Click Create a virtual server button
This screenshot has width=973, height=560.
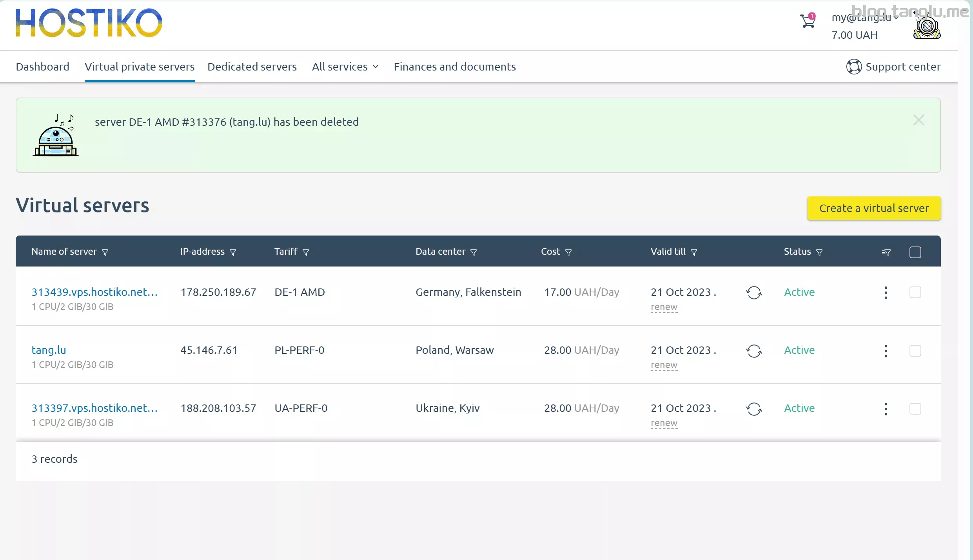(x=874, y=208)
